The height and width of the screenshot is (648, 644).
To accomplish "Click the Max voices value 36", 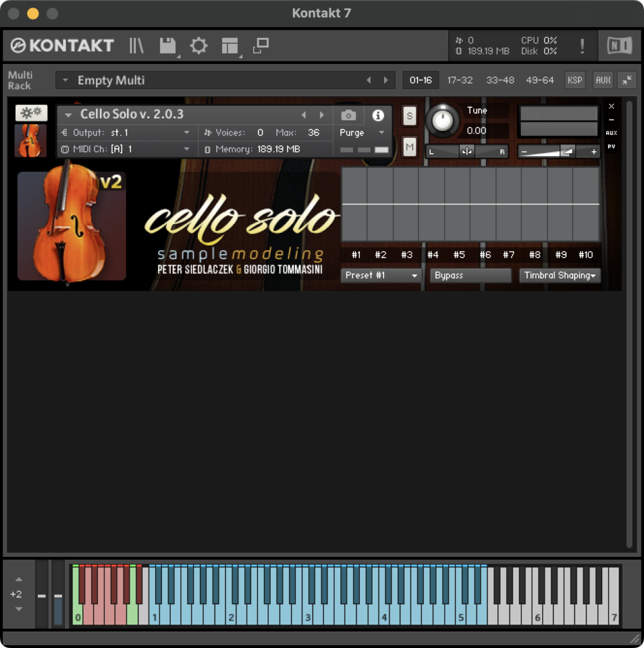I will (314, 133).
